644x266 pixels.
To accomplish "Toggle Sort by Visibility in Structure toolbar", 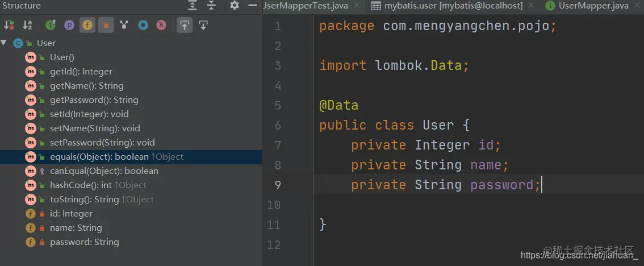I will [9, 25].
